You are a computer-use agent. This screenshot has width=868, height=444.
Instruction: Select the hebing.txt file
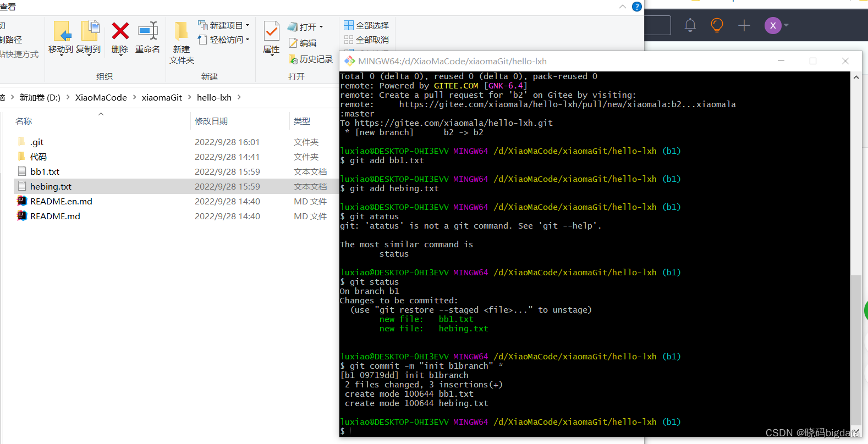pos(51,186)
